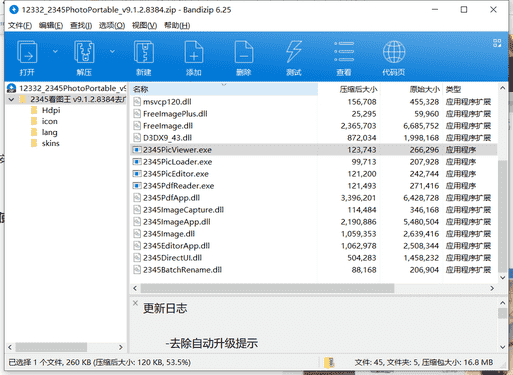513x375 pixels.
Task: Click the Bandizip logo in title bar
Action: coord(14,10)
